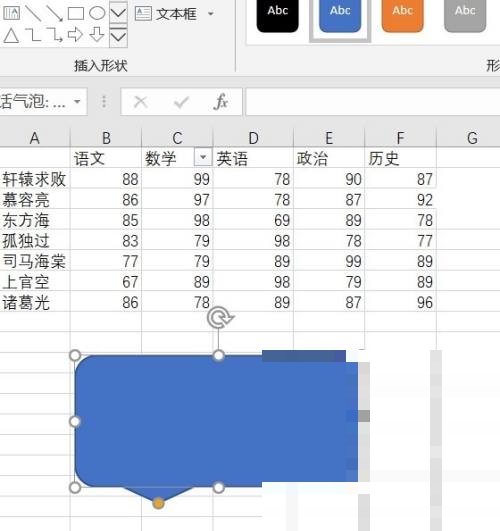Viewport: 500px width, 531px height.
Task: Click the shape rotation handle
Action: coord(221,318)
